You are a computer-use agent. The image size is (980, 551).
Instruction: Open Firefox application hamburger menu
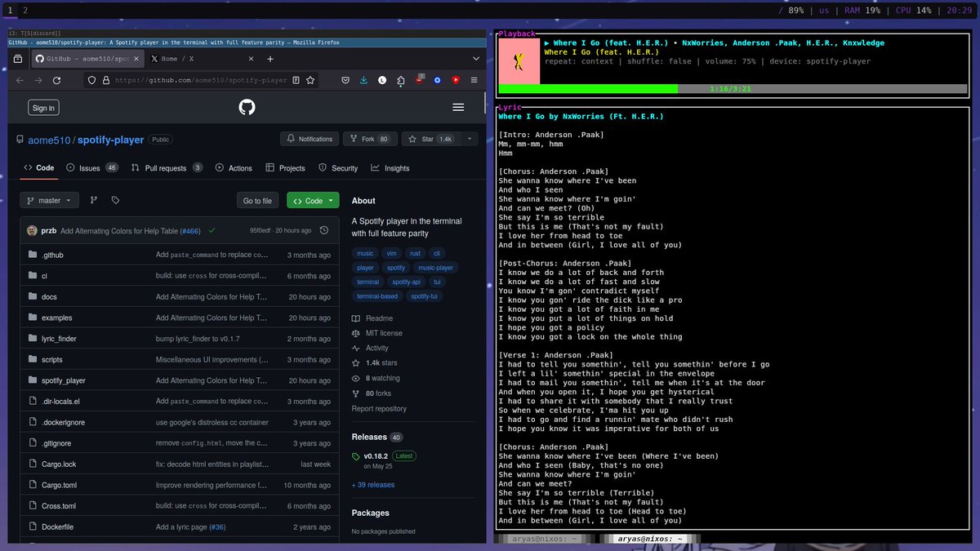474,80
